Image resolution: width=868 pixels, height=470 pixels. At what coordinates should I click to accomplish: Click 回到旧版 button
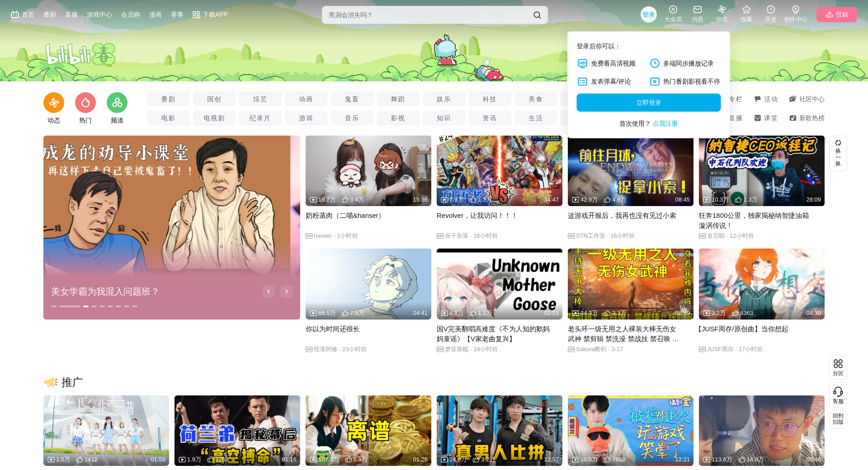[838, 419]
